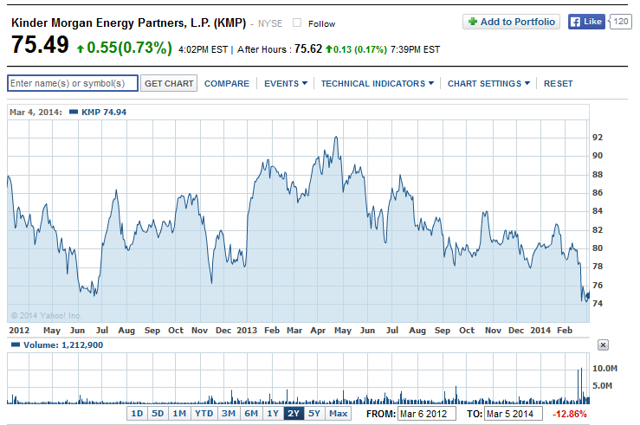Select the 1D range tab
The image size is (640, 425).
(137, 414)
